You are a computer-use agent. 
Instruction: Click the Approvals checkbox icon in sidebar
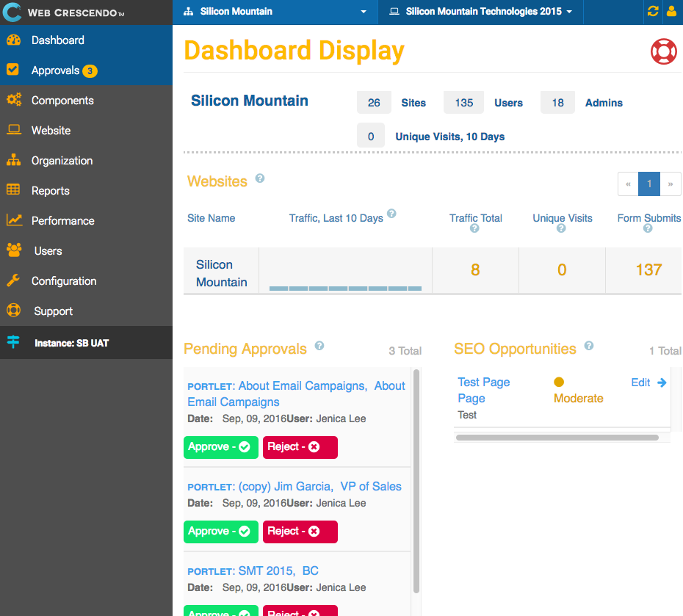pyautogui.click(x=12, y=69)
